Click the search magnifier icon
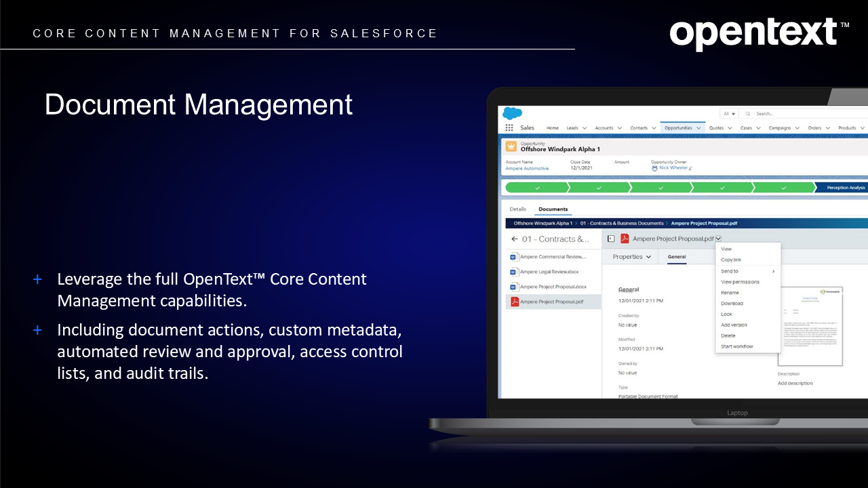The width and height of the screenshot is (868, 488). pyautogui.click(x=748, y=114)
